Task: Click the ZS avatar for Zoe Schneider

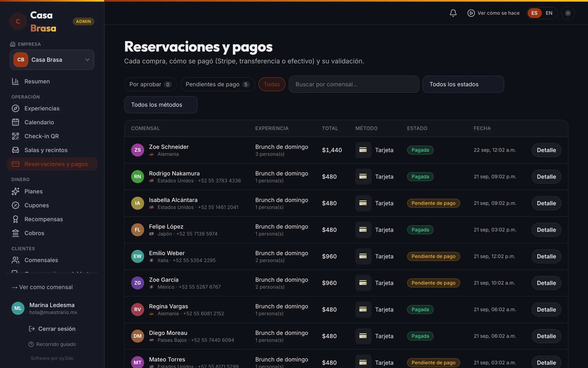Action: tap(137, 150)
